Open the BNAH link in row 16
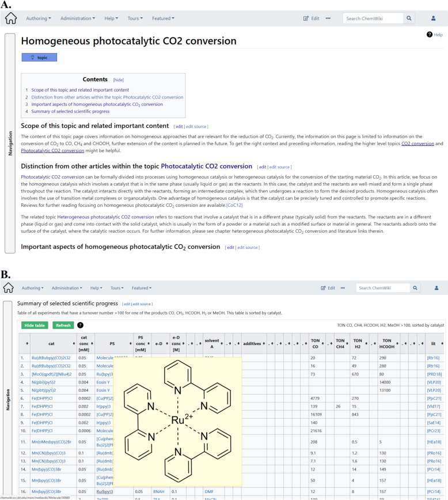 [158, 492]
